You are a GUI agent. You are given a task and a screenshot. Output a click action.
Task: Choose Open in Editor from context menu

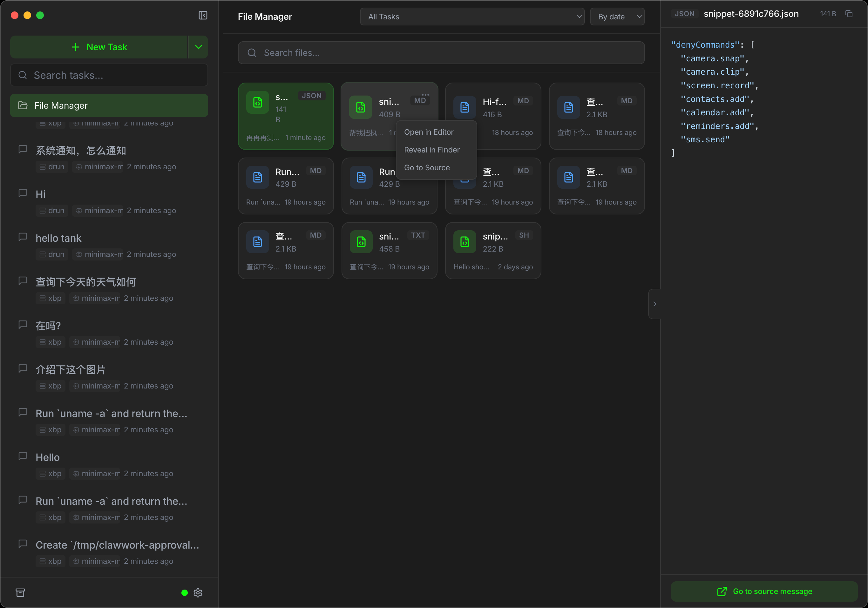pyautogui.click(x=429, y=132)
